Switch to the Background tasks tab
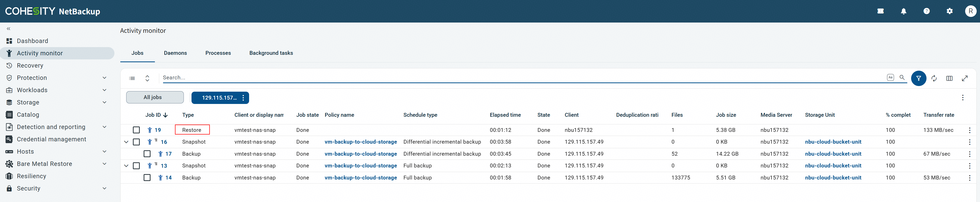 click(x=271, y=53)
